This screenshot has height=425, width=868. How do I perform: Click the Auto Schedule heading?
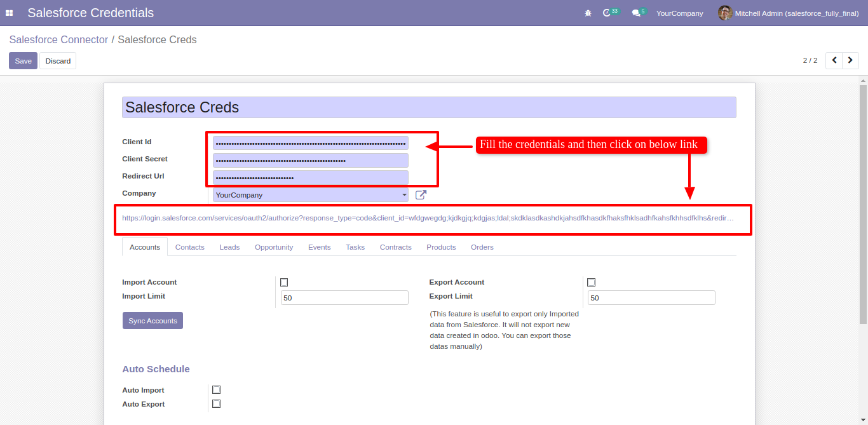[x=156, y=369]
